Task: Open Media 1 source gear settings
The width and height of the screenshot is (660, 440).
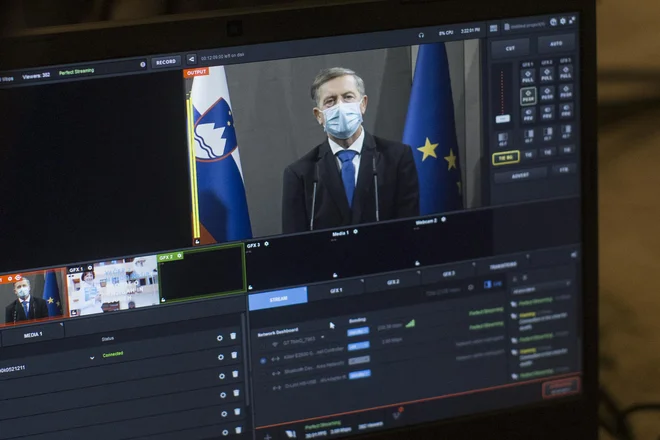Action: coord(356,232)
